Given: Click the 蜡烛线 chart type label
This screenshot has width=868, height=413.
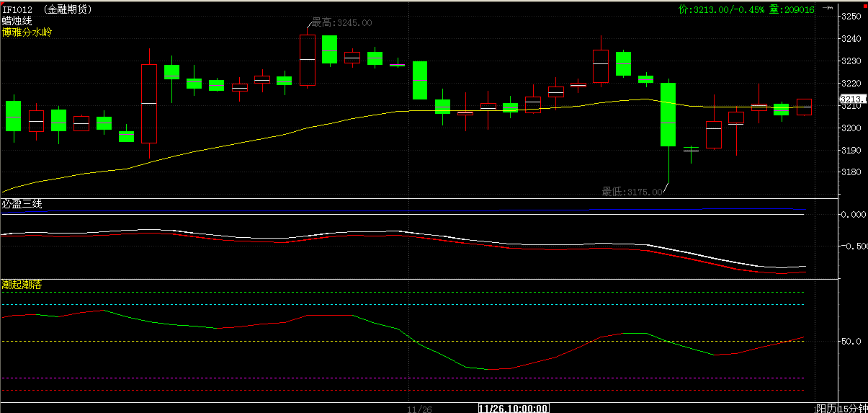Looking at the screenshot, I should pos(17,21).
